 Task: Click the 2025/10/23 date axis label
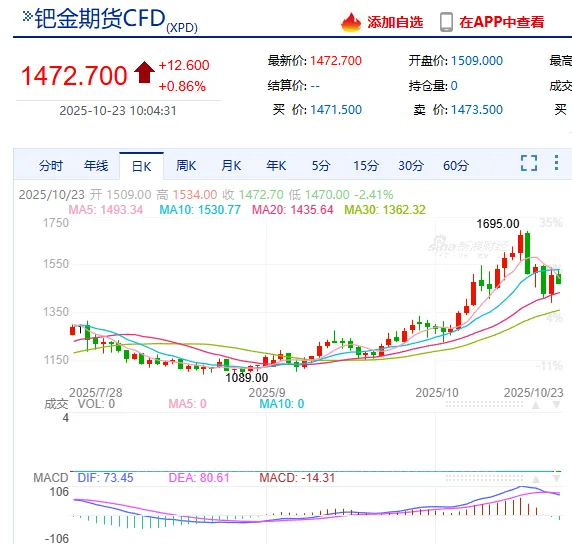(534, 393)
